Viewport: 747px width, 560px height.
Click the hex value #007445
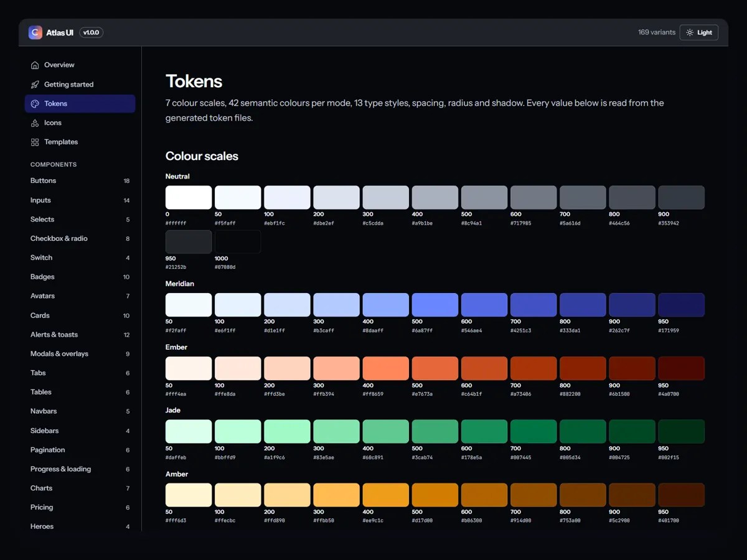point(520,457)
